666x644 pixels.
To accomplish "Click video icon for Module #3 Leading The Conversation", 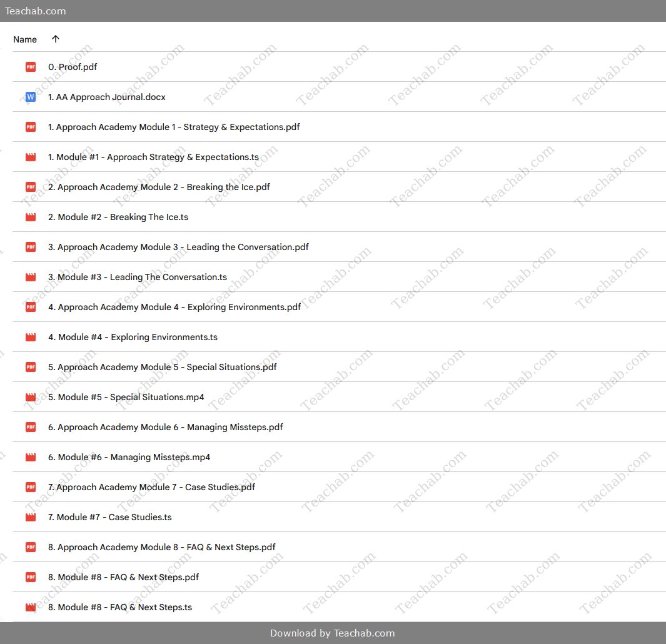I will pyautogui.click(x=31, y=277).
